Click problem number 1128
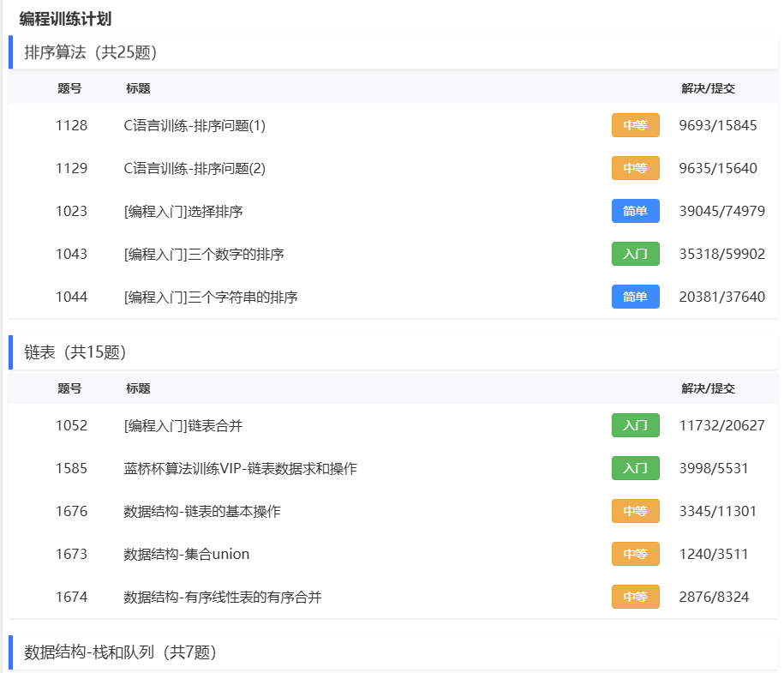The image size is (784, 673). (x=71, y=125)
